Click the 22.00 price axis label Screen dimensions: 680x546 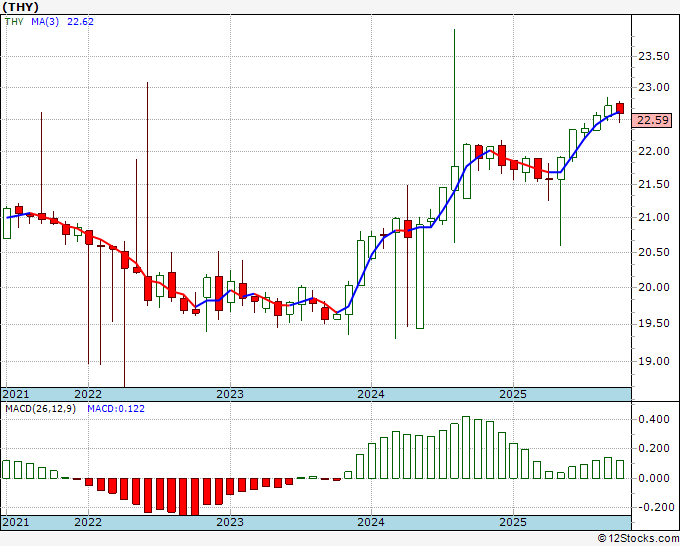coord(654,152)
